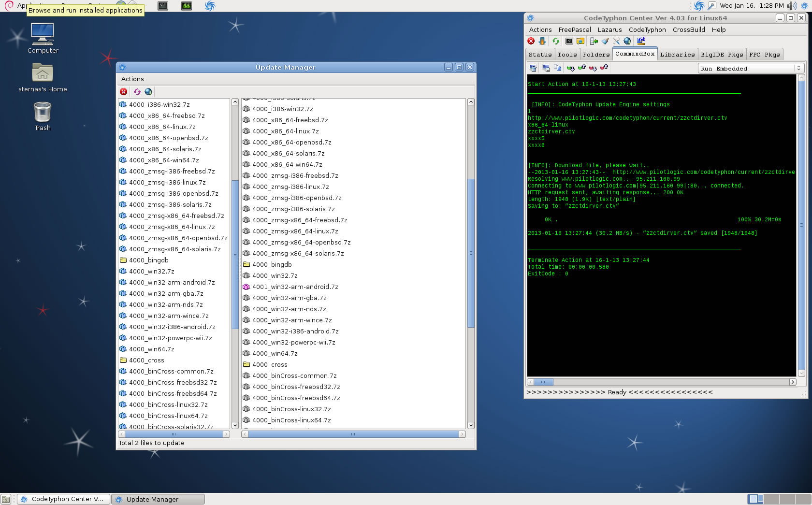The width and height of the screenshot is (812, 505).
Task: Click the globe icon in CodeTyphon Center toolbar
Action: point(627,41)
